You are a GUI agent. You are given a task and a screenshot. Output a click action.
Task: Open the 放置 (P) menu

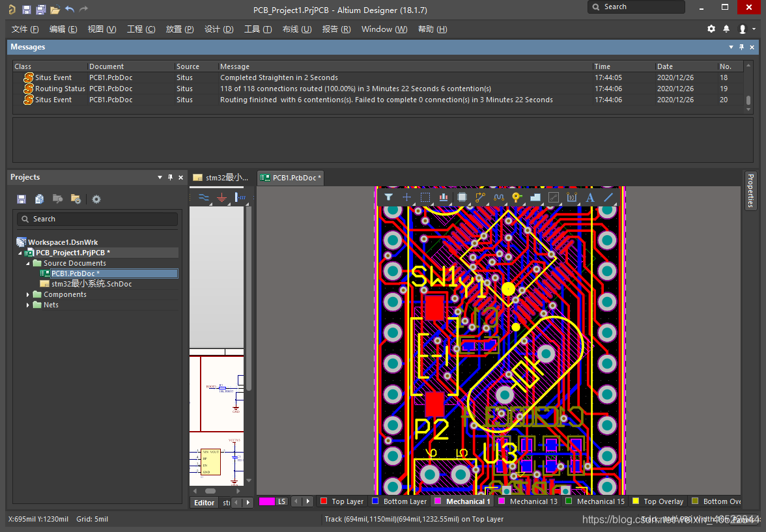coord(180,29)
